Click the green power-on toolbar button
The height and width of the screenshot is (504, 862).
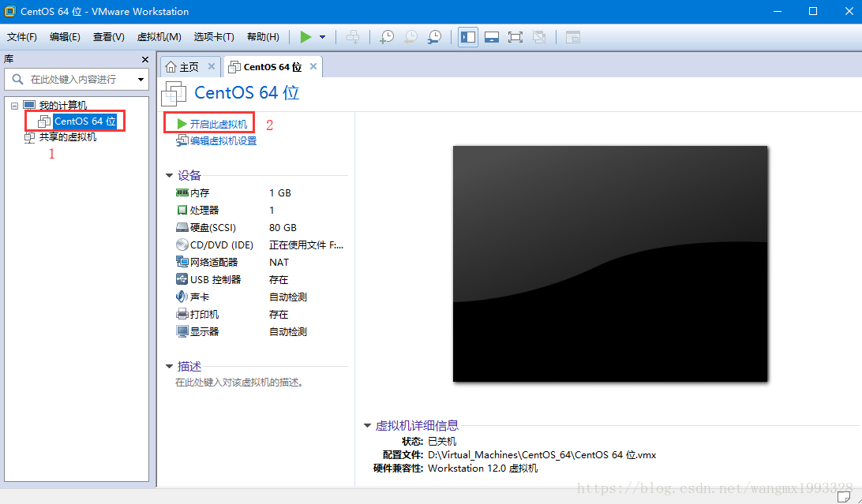(x=305, y=37)
